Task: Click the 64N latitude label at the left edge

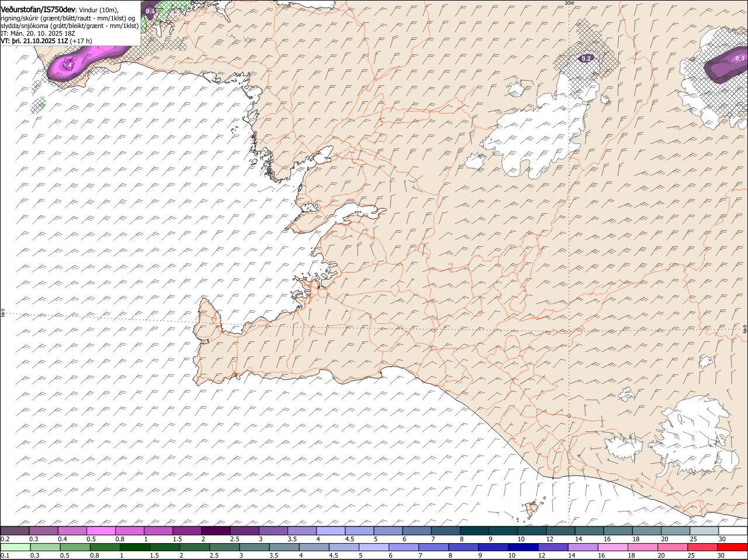Action: click(3, 314)
